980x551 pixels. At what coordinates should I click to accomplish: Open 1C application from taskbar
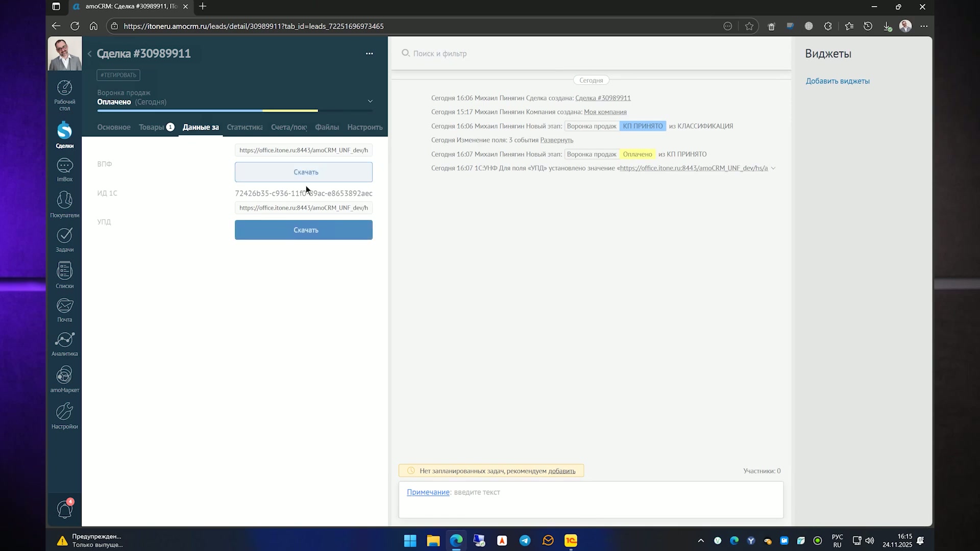(571, 540)
